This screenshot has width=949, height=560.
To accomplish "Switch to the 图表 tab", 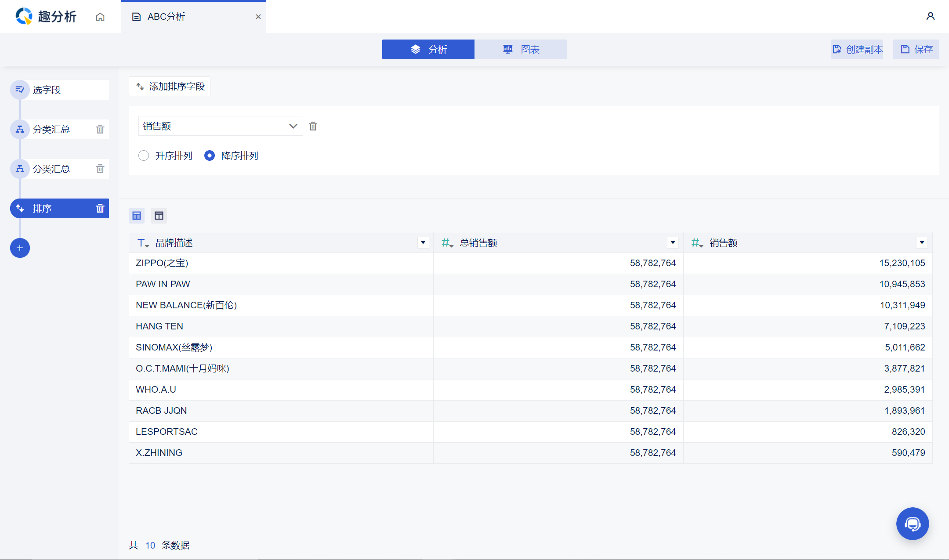I will [x=520, y=49].
